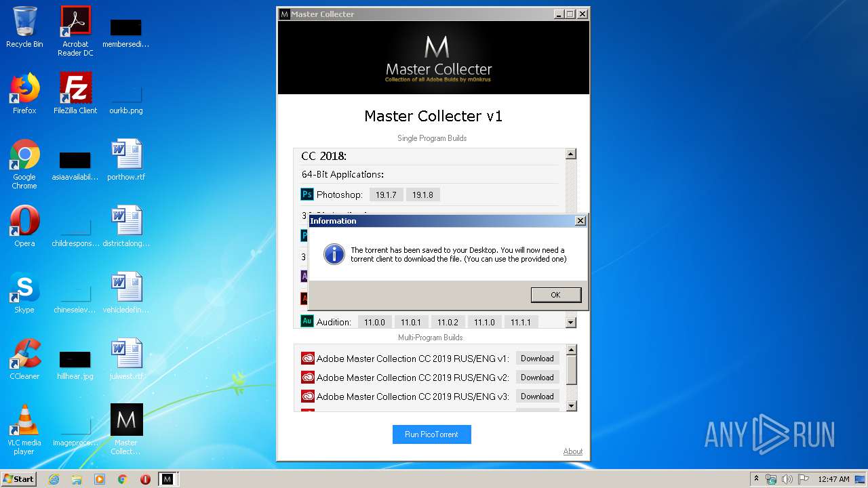Show hidden tray icons arrow
Screen dimensions: 868x488
pos(756,479)
